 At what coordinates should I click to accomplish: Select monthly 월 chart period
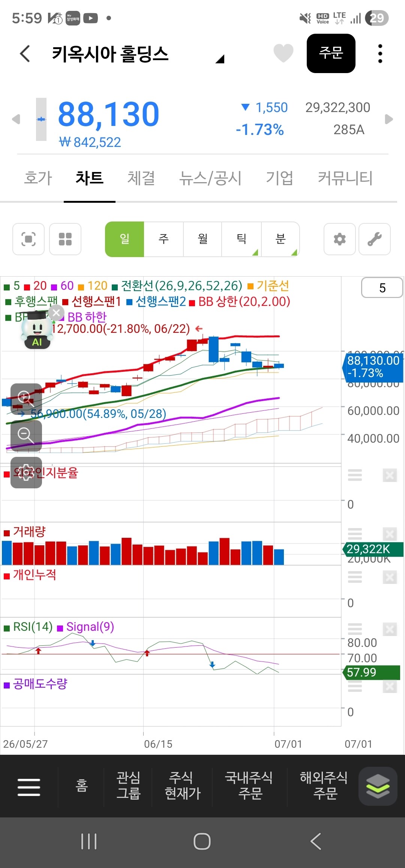tap(203, 239)
